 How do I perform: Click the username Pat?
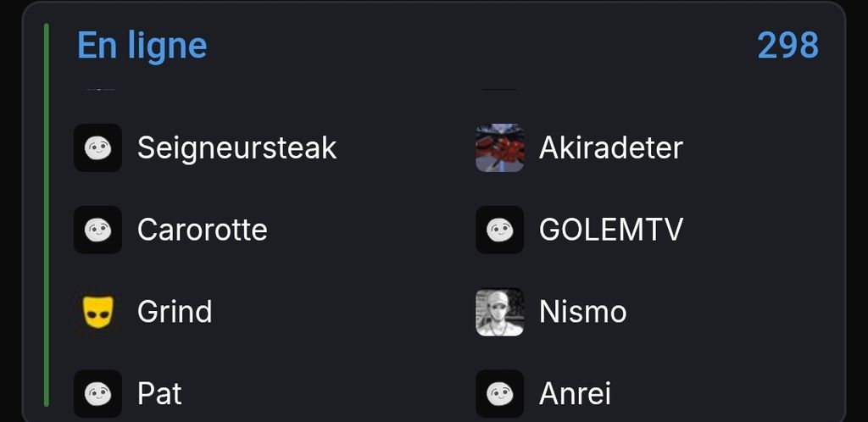pyautogui.click(x=159, y=393)
